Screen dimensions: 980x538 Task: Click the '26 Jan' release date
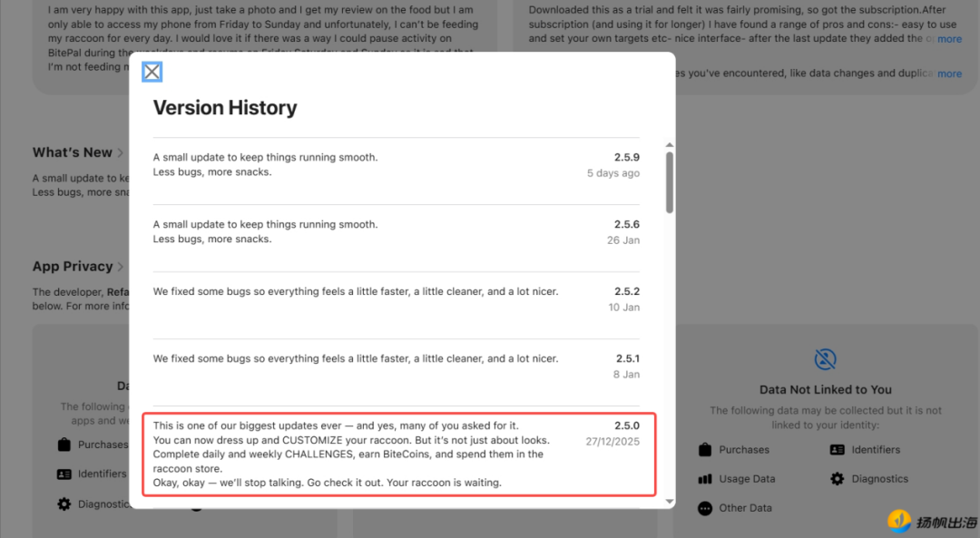pos(623,240)
